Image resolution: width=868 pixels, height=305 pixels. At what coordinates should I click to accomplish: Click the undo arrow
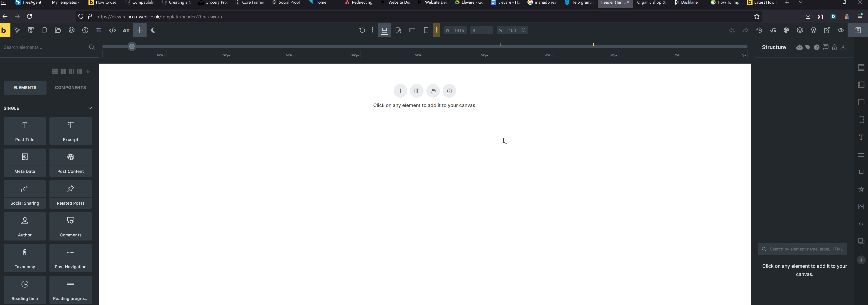click(x=732, y=30)
